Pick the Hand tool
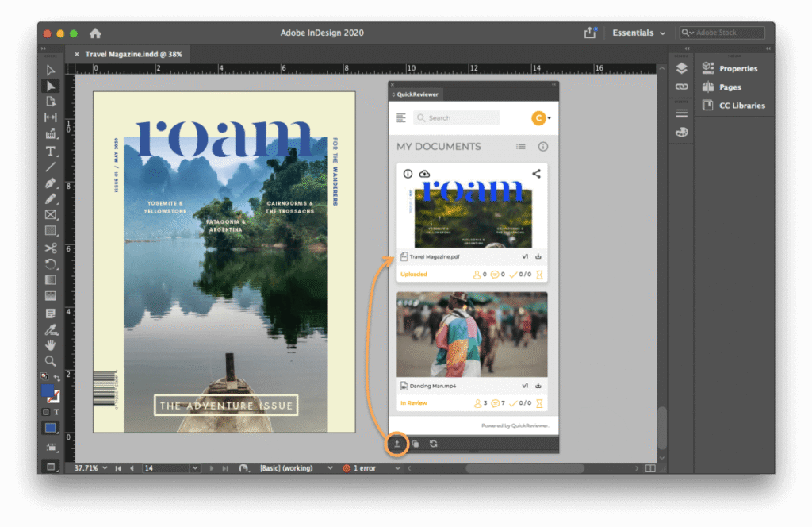This screenshot has height=527, width=812. (51, 345)
